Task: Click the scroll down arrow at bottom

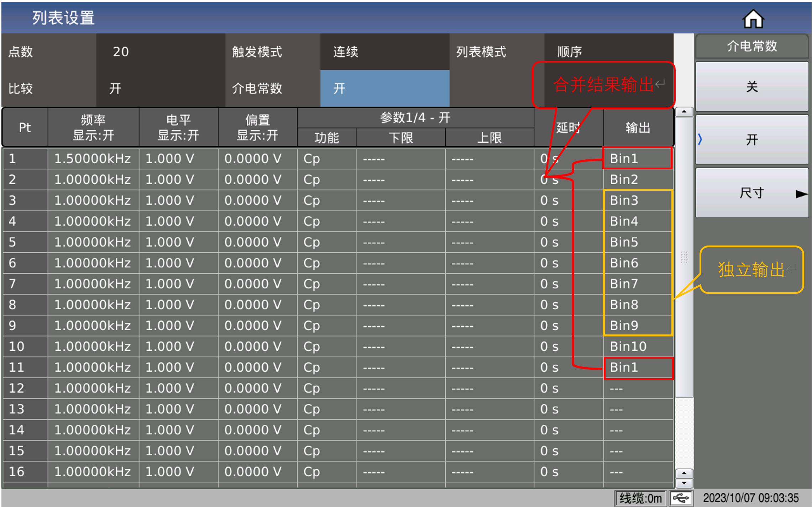Action: pos(684,483)
